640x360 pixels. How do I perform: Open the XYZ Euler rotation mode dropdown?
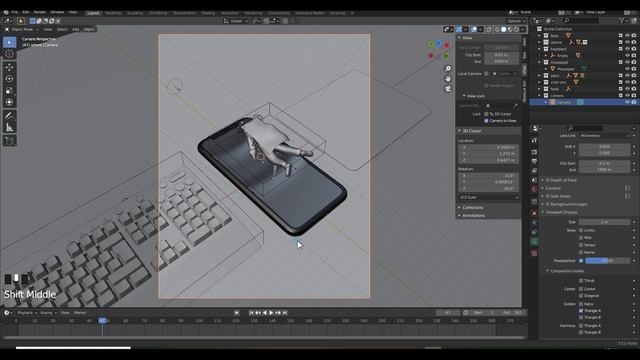coord(489,198)
